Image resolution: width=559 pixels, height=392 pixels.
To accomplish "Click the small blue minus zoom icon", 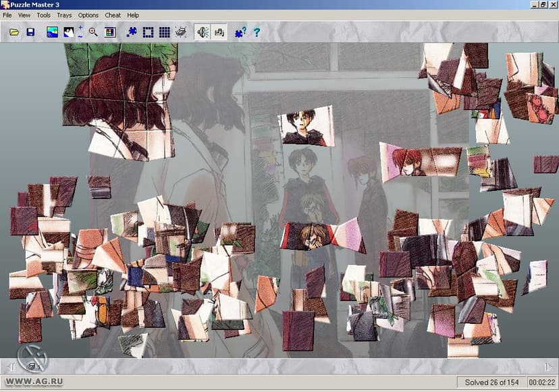I will [80, 36].
